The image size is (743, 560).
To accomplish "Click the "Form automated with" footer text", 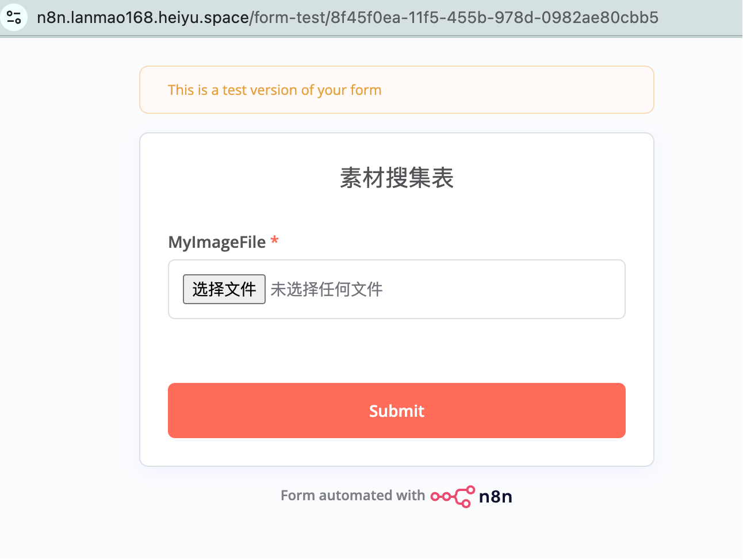I will click(353, 496).
